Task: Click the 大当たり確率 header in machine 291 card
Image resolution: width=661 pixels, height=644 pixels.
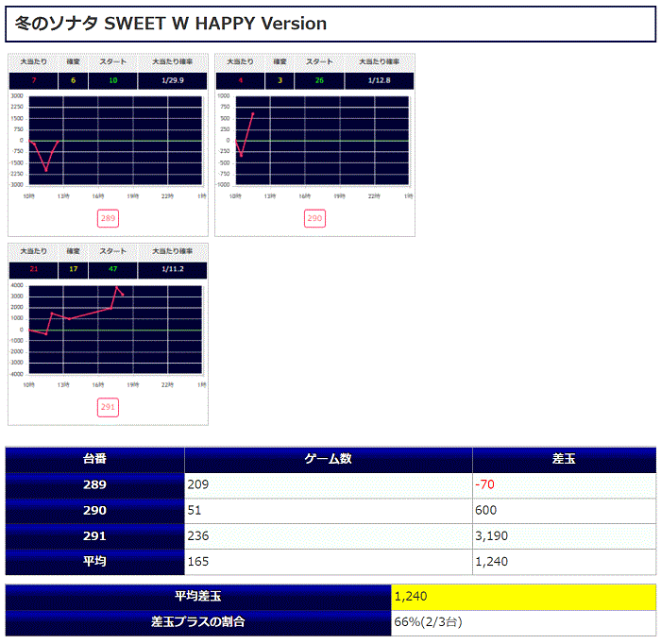Action: click(x=173, y=251)
